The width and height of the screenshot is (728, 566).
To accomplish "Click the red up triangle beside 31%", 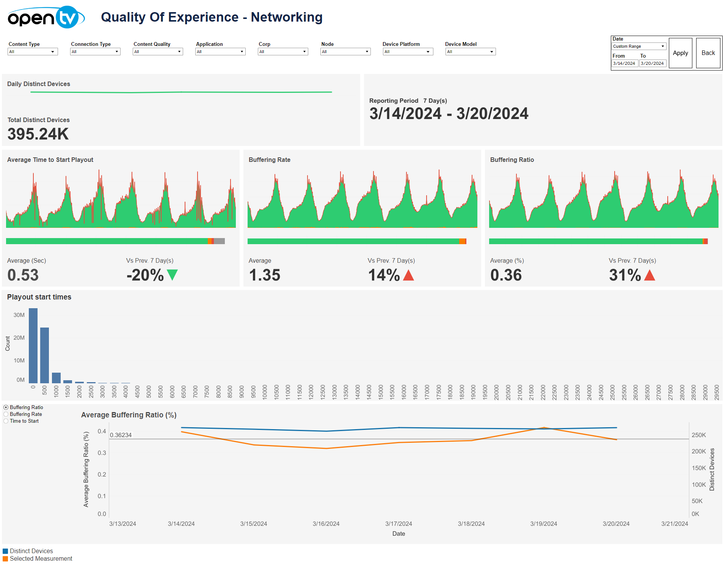I will [x=650, y=275].
